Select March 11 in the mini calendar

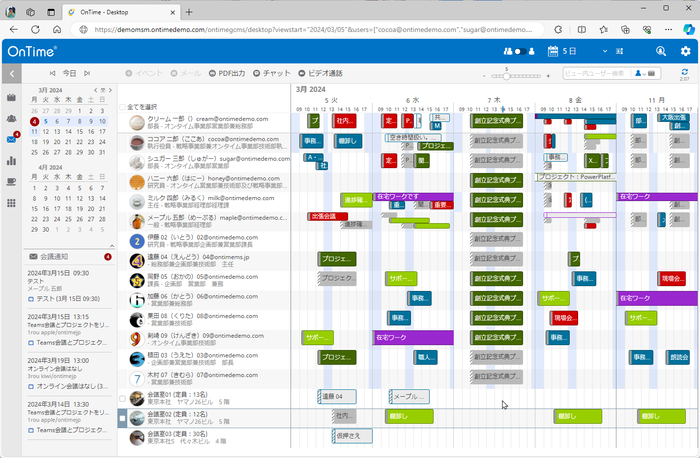34,132
